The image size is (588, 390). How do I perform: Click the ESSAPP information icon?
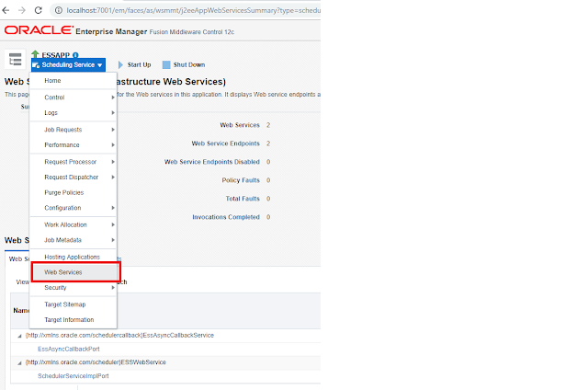(75, 55)
